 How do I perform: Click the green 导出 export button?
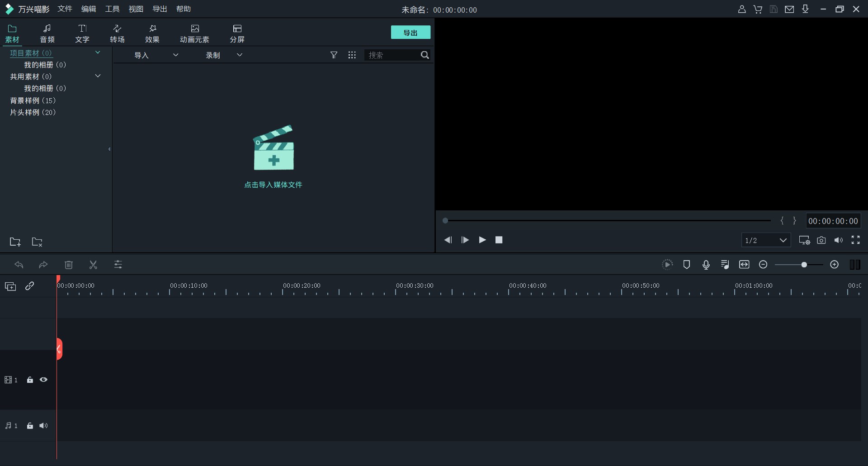[410, 33]
